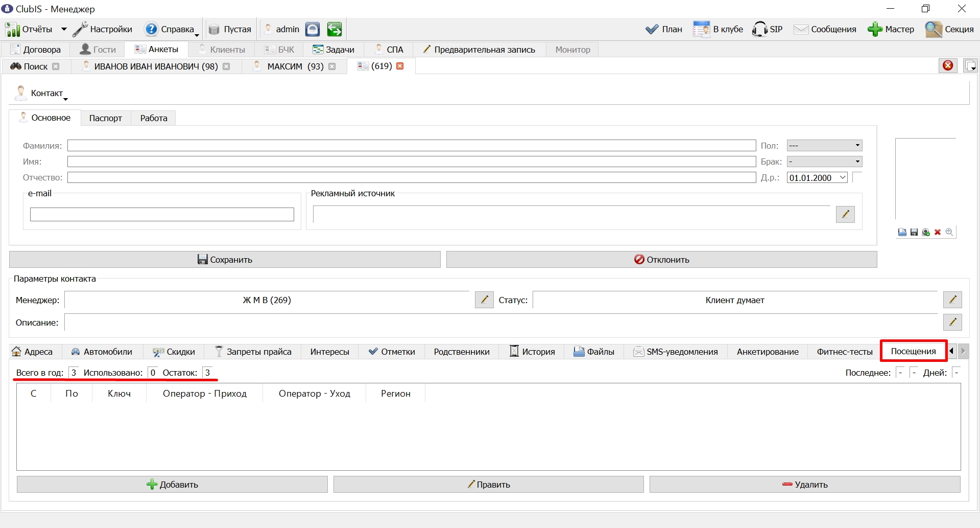Close the (619) tab with red X
Screen dimensions: 980x528
(x=400, y=66)
